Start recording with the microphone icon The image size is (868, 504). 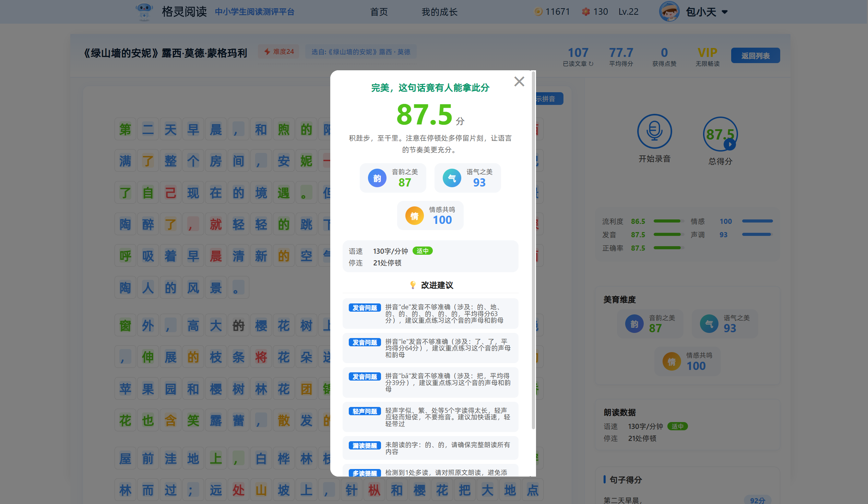coord(654,132)
